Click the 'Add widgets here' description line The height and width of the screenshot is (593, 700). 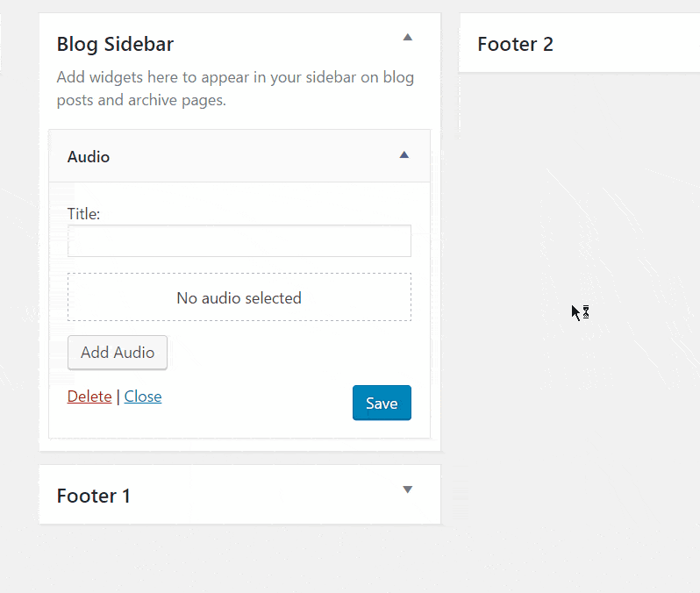click(x=235, y=77)
